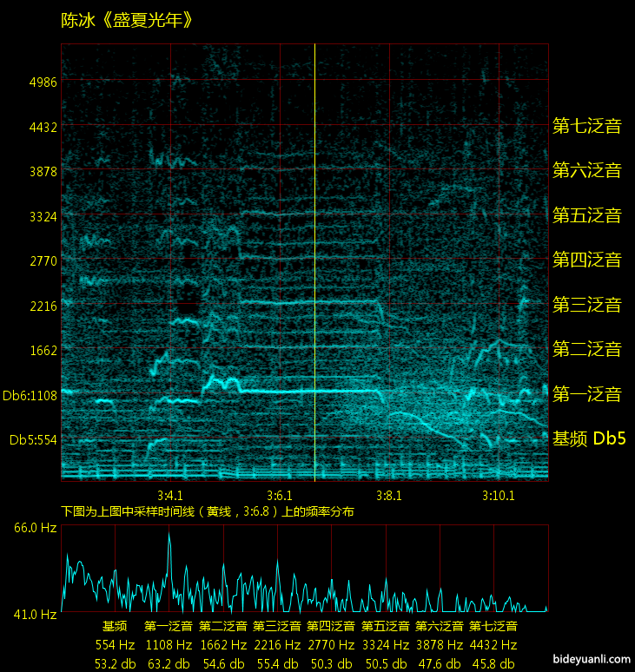635x672 pixels.
Task: Click the title 陈冰《盛夏光年》
Action: (x=127, y=21)
